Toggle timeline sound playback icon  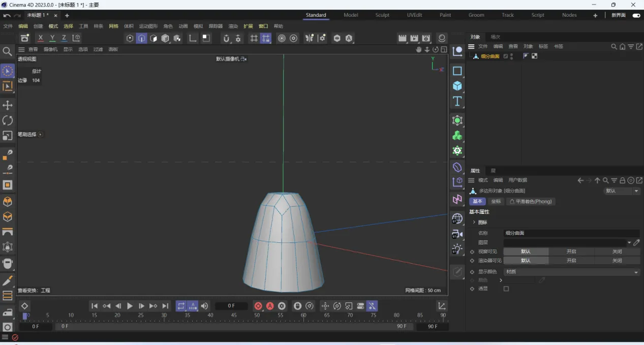click(204, 306)
